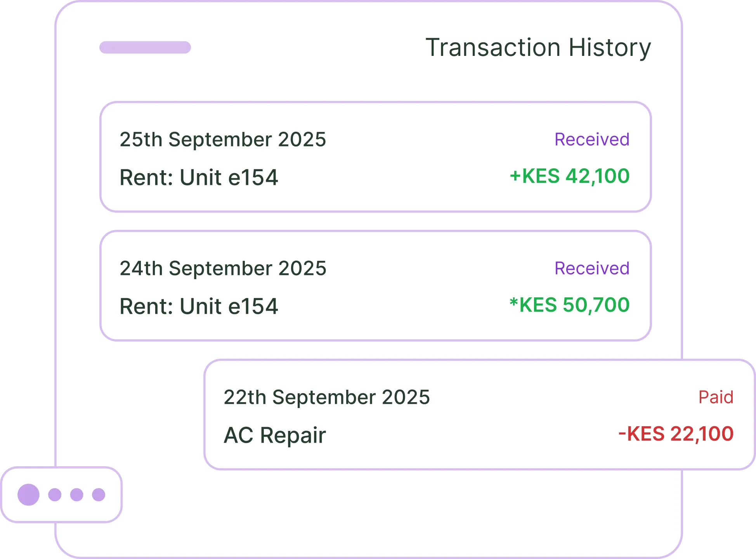Select the large first pagination dot
This screenshot has width=756, height=559.
(x=28, y=495)
